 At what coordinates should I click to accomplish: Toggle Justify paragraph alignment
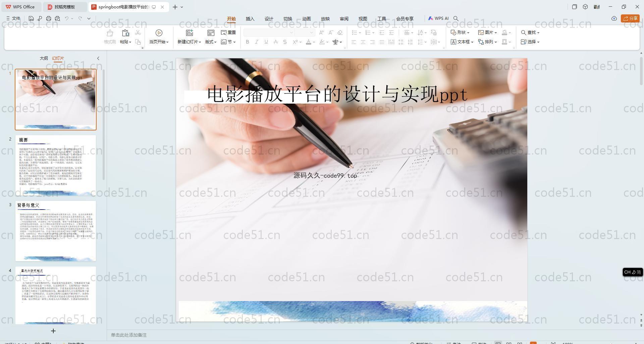tap(382, 42)
